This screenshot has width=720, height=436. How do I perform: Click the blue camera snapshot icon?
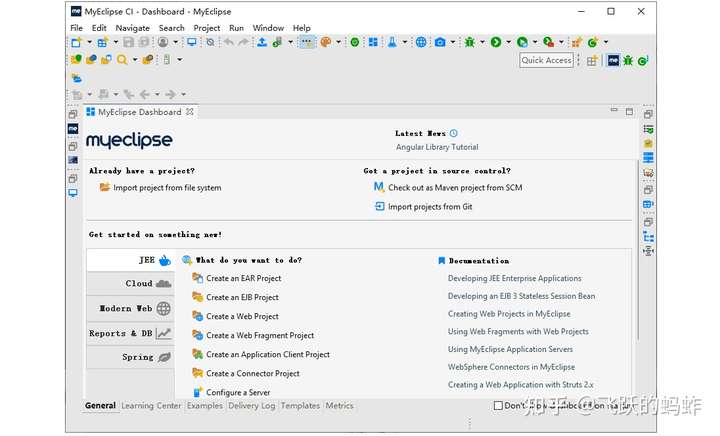[x=440, y=42]
